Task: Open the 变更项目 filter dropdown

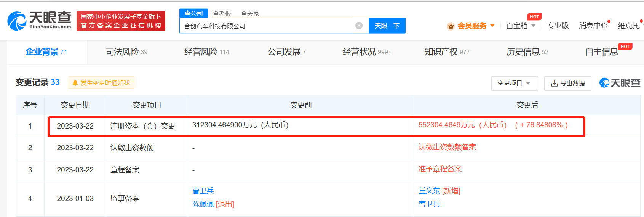Action: (x=515, y=83)
